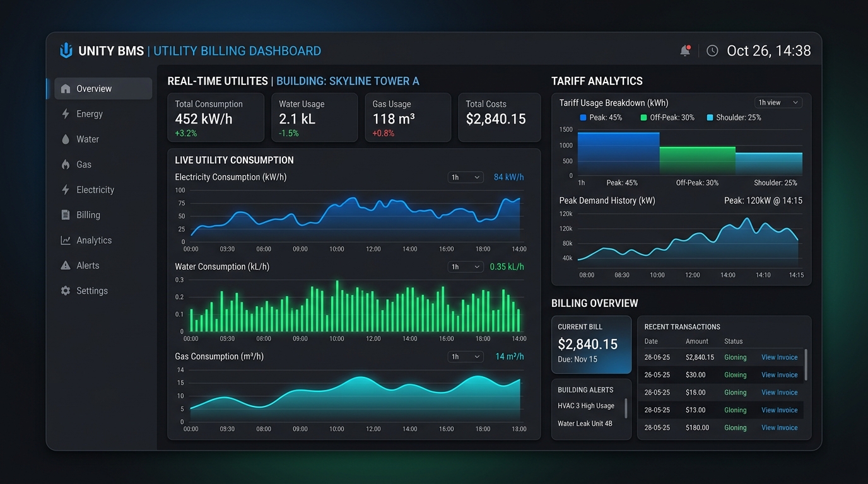Open Gas Consumption 1h dropdown

466,357
